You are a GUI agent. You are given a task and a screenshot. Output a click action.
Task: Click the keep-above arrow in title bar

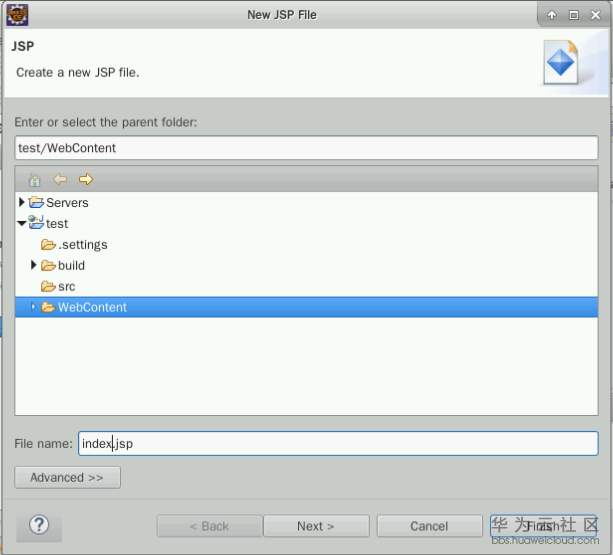(552, 15)
